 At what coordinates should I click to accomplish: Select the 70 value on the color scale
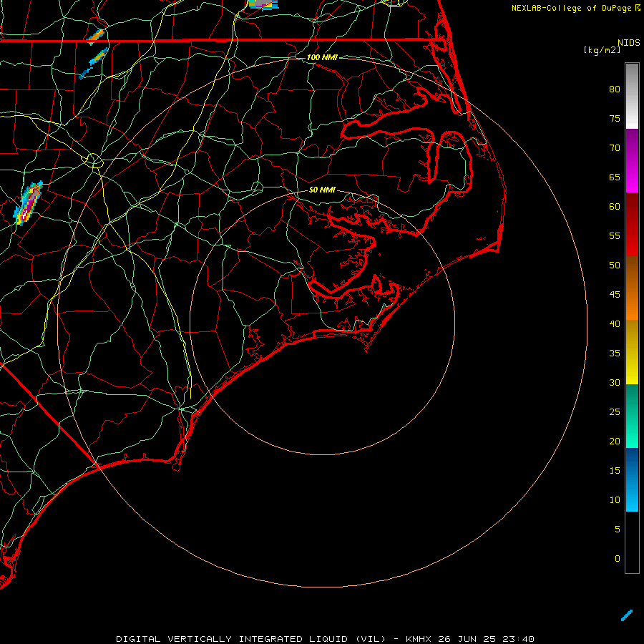point(615,148)
